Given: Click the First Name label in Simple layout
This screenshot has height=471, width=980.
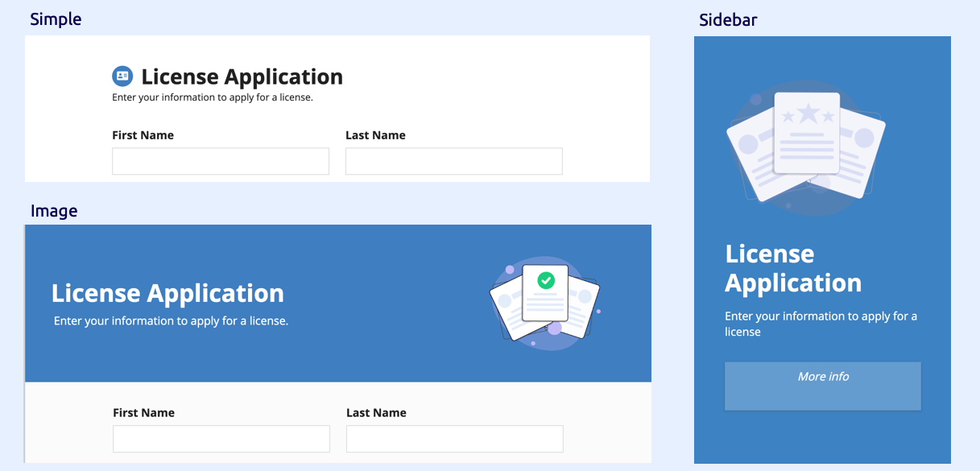Looking at the screenshot, I should (x=143, y=135).
